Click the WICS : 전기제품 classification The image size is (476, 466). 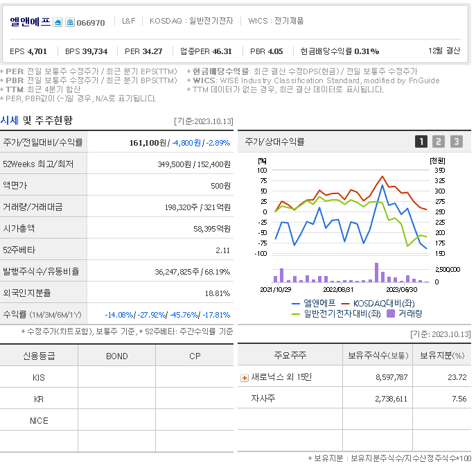(276, 21)
